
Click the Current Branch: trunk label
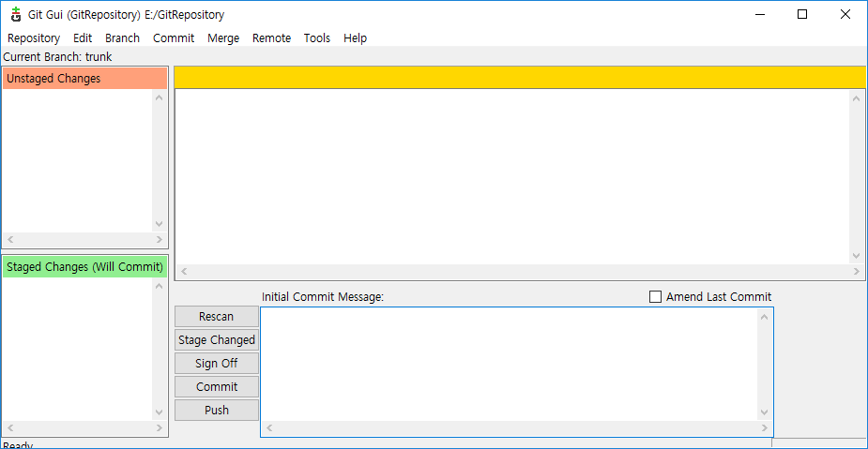(x=57, y=57)
